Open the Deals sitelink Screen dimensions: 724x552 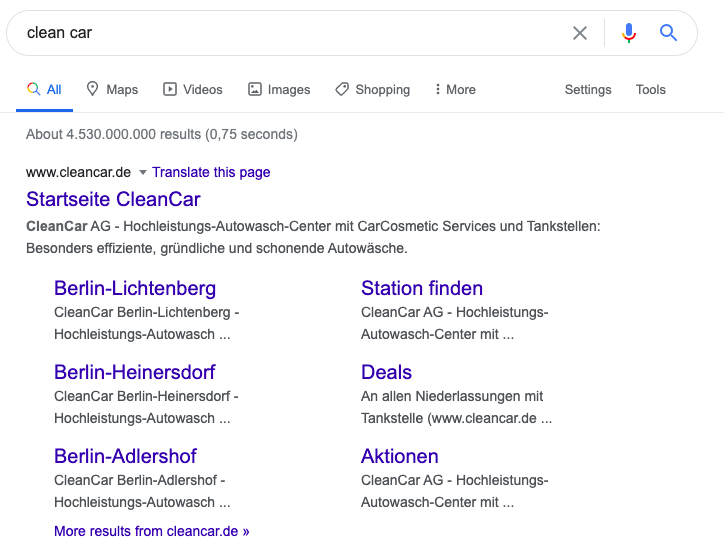click(x=386, y=372)
